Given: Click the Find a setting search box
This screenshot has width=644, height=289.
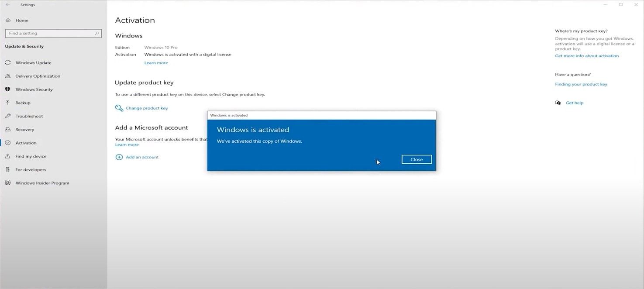Looking at the screenshot, I should (x=53, y=33).
